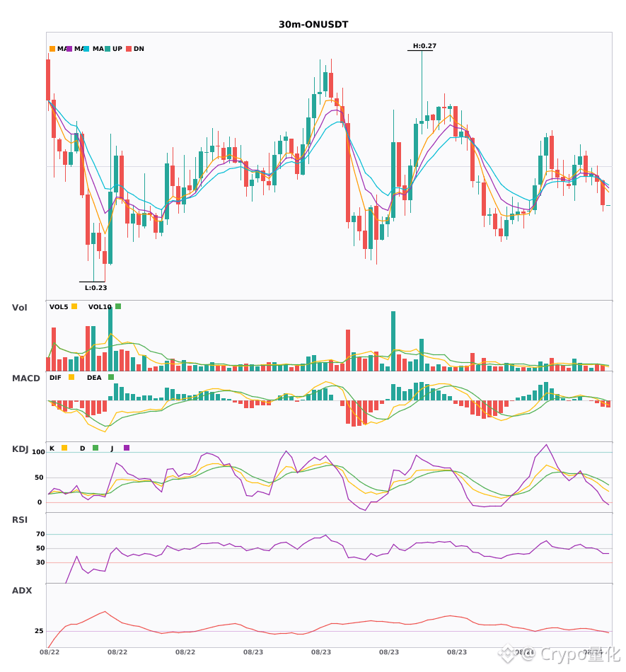626x672 pixels.
Task: Select the KDJ panel label
Action: click(20, 449)
